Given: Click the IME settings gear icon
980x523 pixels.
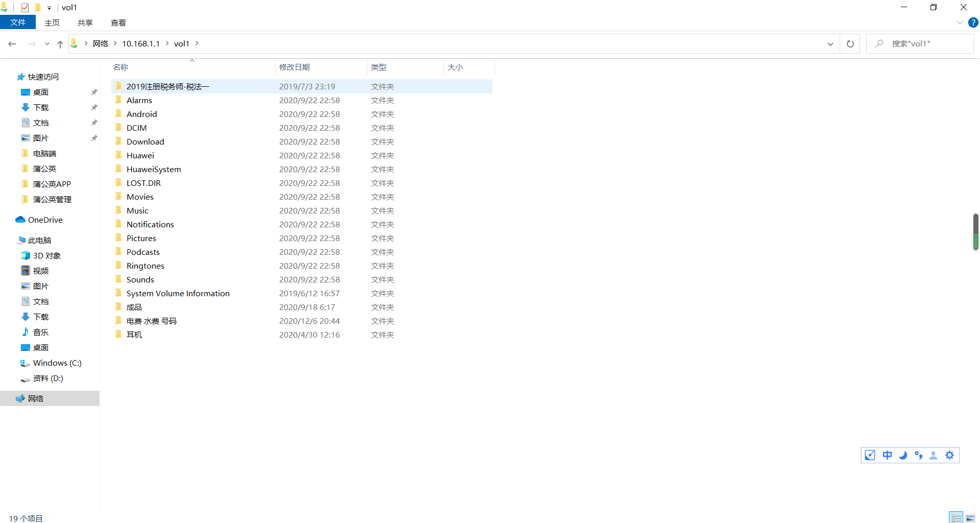Looking at the screenshot, I should click(949, 455).
